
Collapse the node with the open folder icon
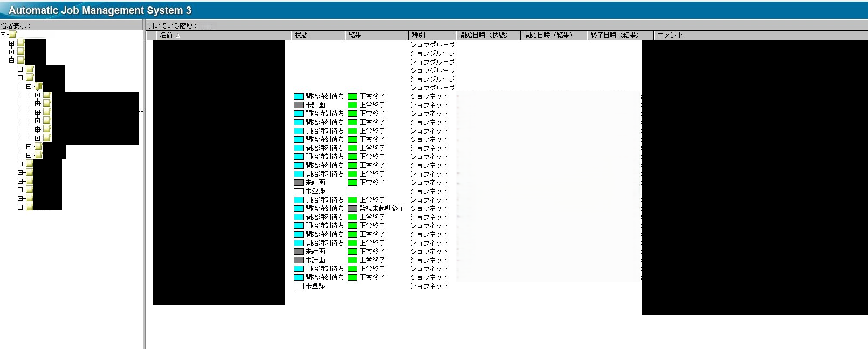29,86
